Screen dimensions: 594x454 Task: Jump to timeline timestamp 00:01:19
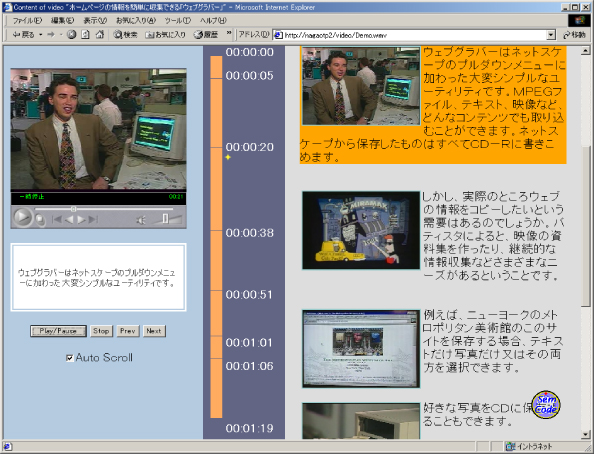point(249,428)
